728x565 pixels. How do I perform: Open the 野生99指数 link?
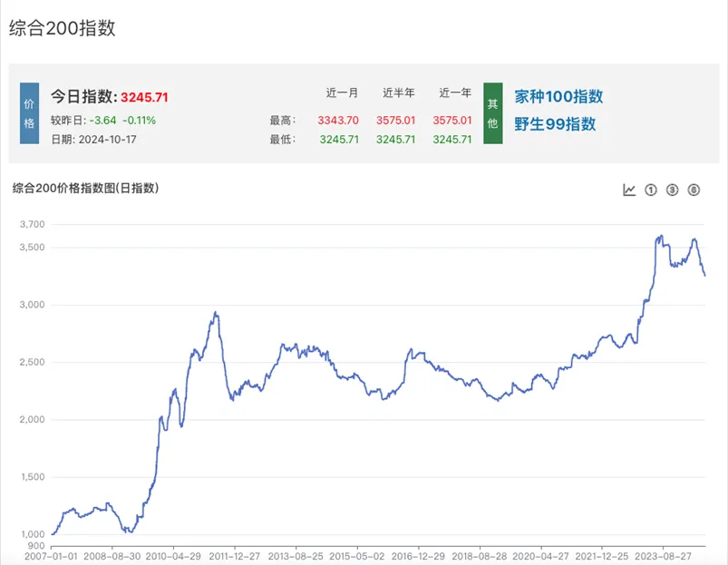click(x=555, y=124)
